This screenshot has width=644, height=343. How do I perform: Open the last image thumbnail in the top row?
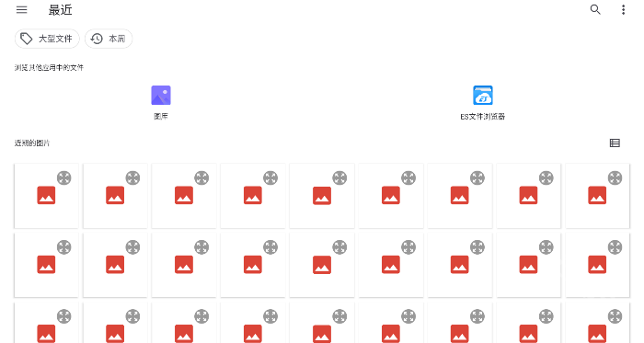tap(597, 196)
